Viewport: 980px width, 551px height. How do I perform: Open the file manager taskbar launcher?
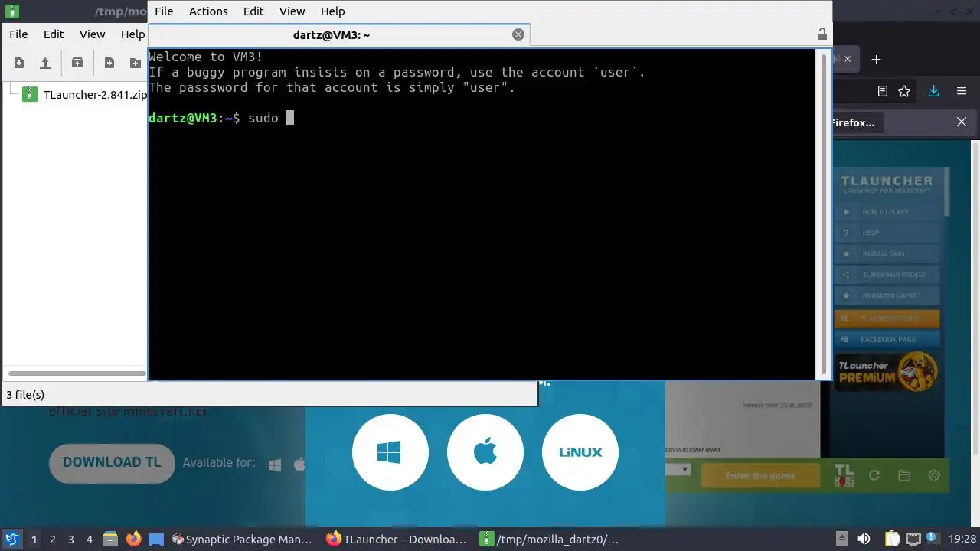[x=110, y=540]
